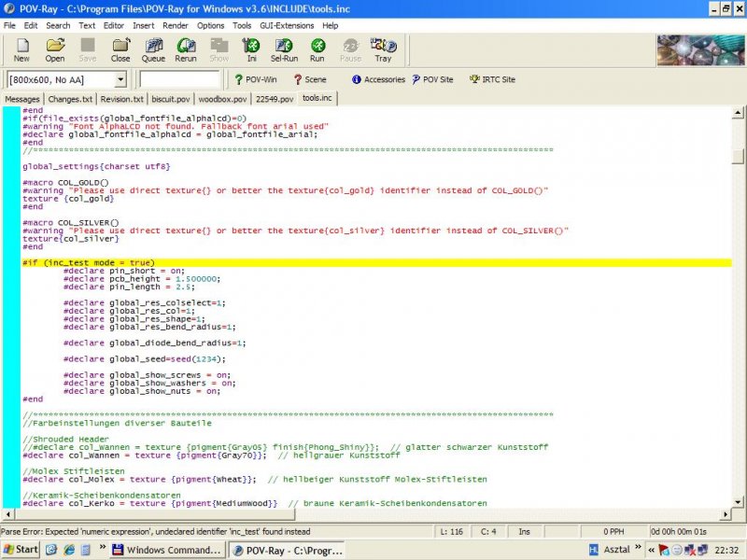Click the POV-Ray taskbar button

pyautogui.click(x=289, y=550)
